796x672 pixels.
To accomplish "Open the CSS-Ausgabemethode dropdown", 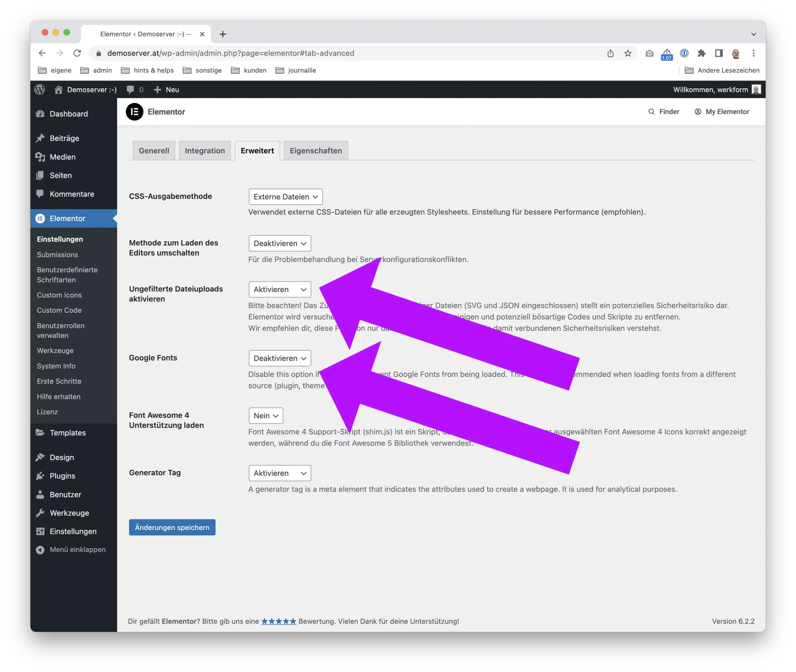I will [286, 197].
